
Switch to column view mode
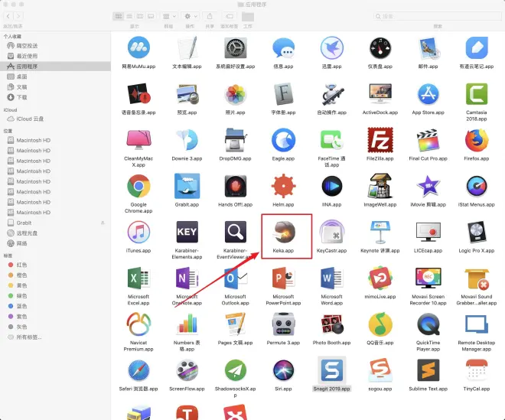140,16
